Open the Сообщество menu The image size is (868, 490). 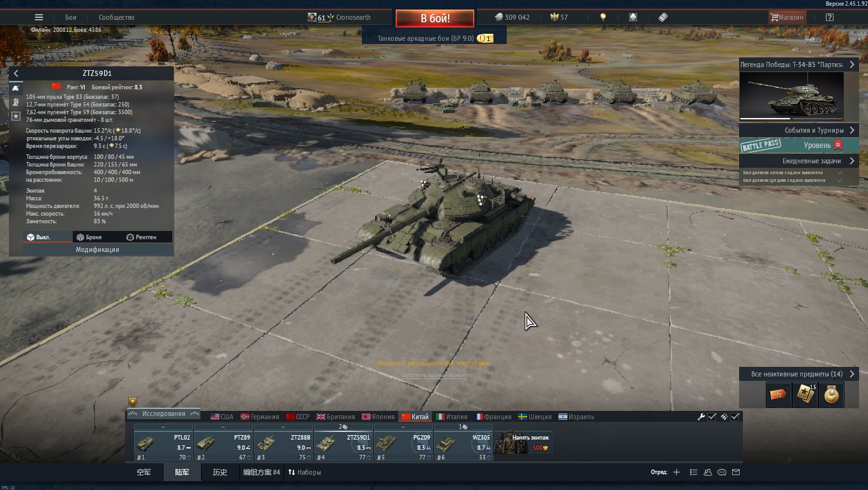click(116, 17)
